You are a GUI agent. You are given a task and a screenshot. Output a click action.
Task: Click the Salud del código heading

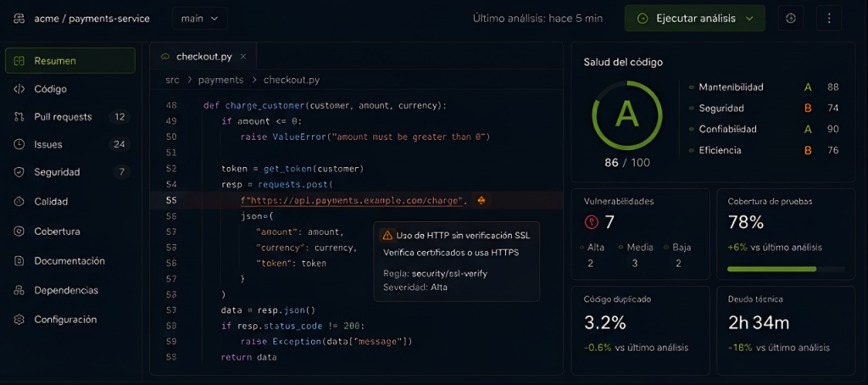[623, 62]
